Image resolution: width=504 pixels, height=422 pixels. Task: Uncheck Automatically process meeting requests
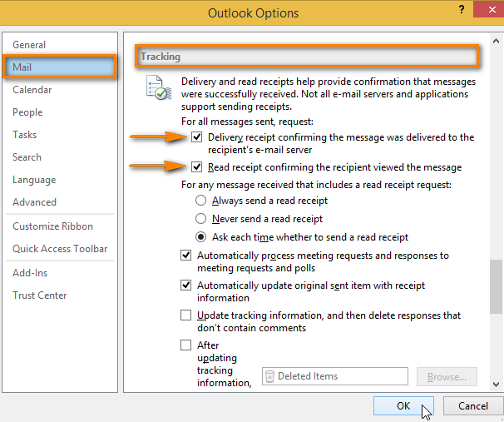pos(185,256)
